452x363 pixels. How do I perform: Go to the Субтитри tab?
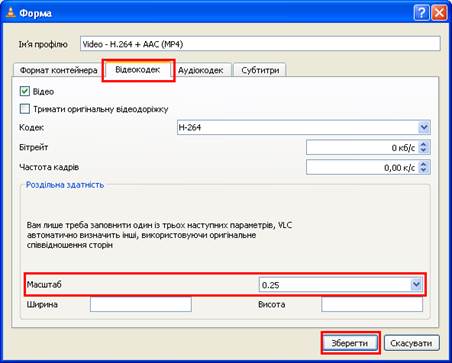pos(260,70)
